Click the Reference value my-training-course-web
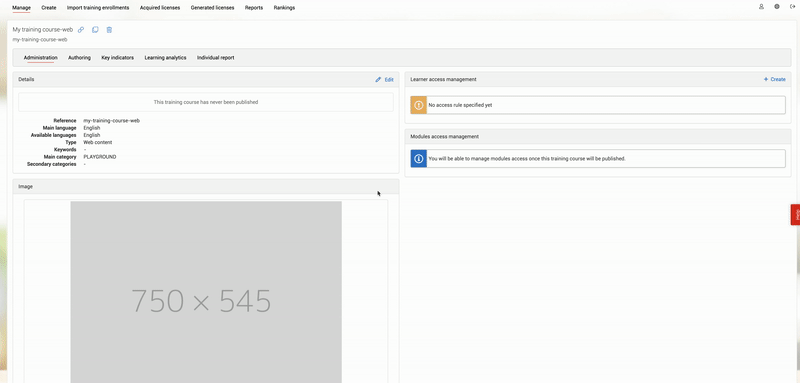Screen dimensions: 800x383 tap(111, 121)
